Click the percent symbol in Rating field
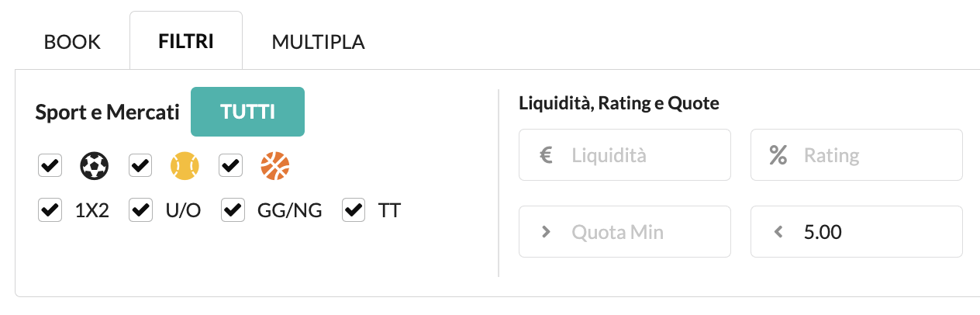This screenshot has height=315, width=980. (778, 155)
